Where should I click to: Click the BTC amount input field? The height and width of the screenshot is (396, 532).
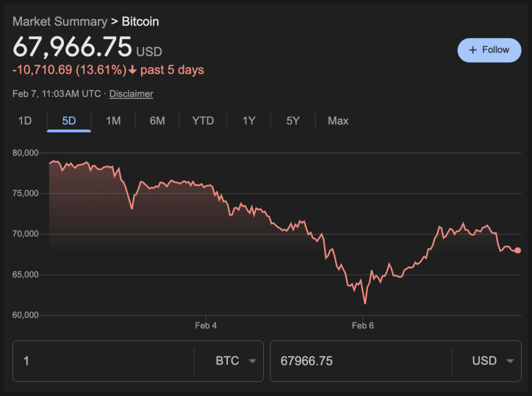pos(103,361)
